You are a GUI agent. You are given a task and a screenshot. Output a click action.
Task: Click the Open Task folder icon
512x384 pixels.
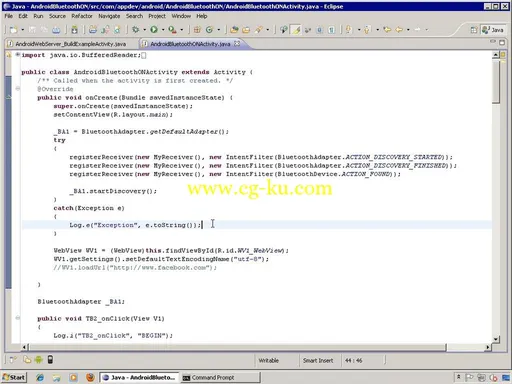246,30
